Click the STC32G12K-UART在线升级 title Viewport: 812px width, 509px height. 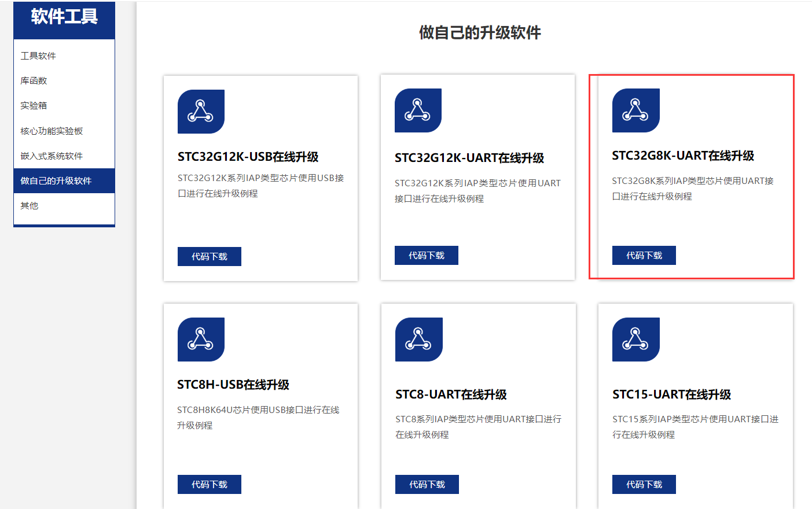[469, 158]
